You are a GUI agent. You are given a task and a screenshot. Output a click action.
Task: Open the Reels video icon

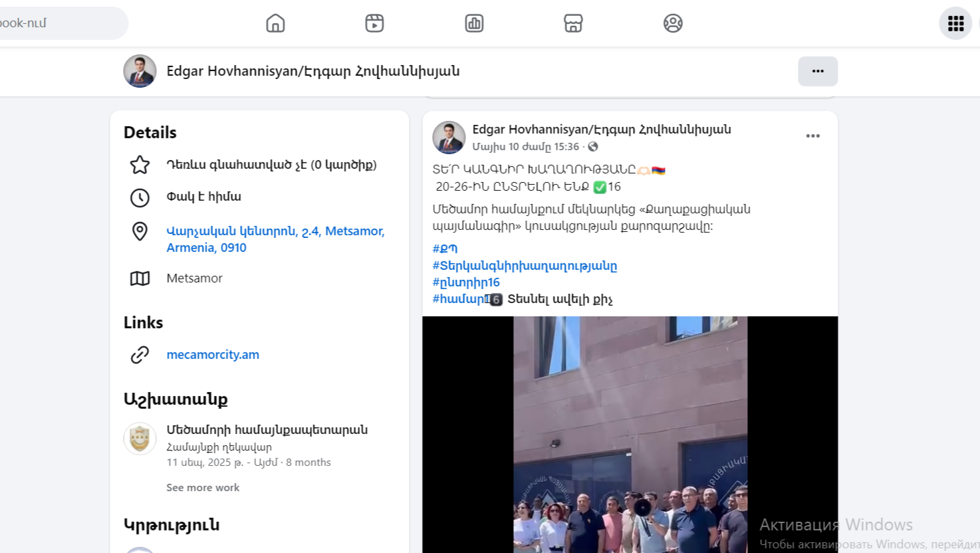tap(374, 23)
